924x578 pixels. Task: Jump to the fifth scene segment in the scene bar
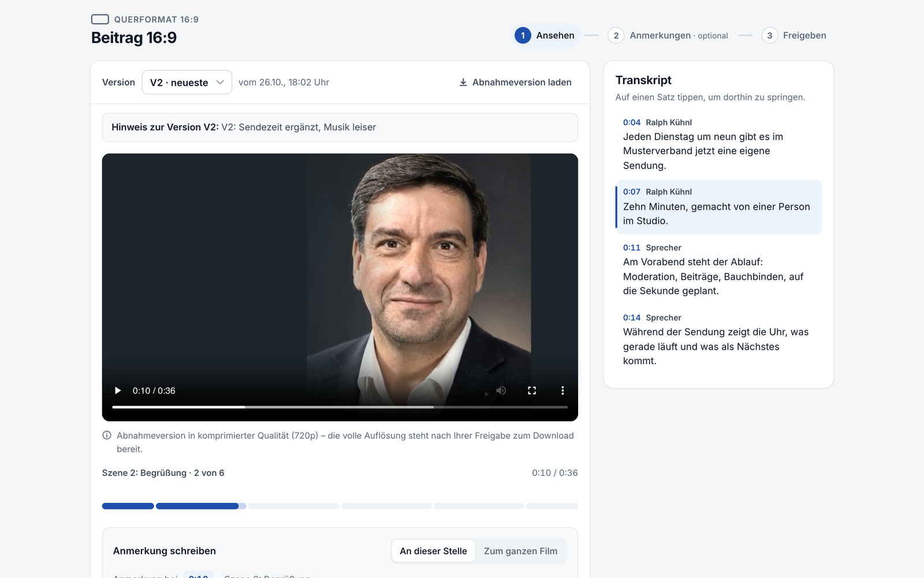click(479, 506)
